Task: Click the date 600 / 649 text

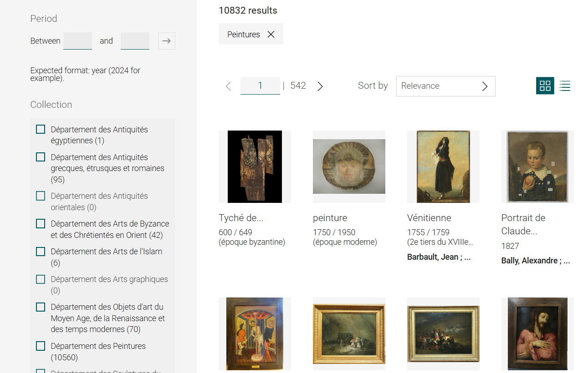Action: pos(235,232)
